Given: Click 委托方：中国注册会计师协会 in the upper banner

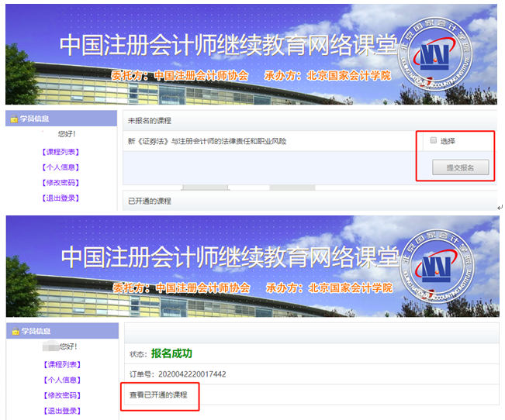Looking at the screenshot, I should [180, 76].
